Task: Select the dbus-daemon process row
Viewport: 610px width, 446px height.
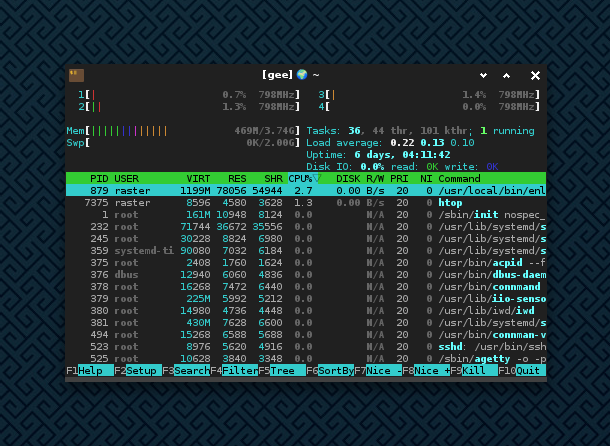Action: pos(306,275)
